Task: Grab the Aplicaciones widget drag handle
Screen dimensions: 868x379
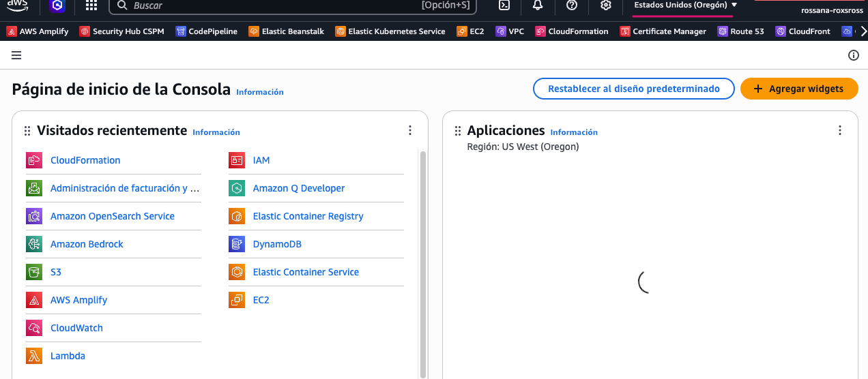Action: (457, 131)
